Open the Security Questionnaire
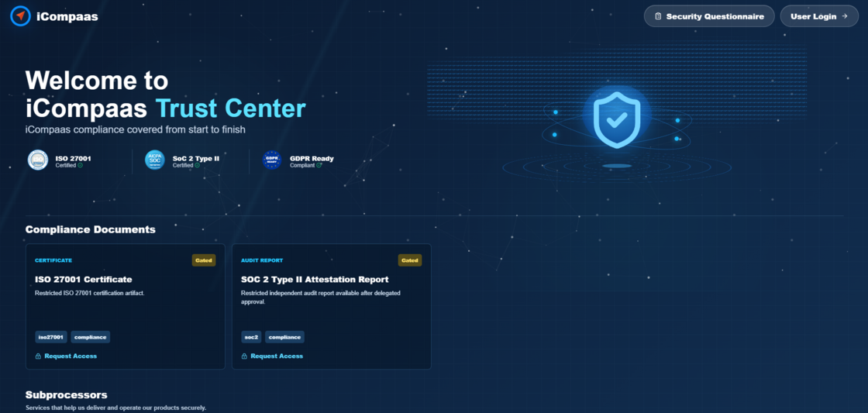Viewport: 868px width, 413px height. pyautogui.click(x=709, y=16)
